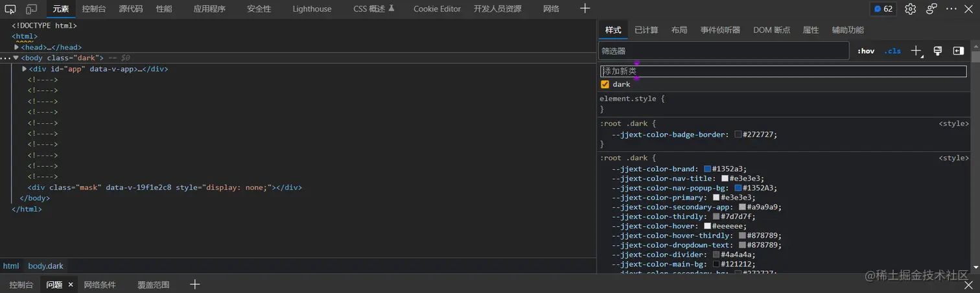The height and width of the screenshot is (293, 980).
Task: Focus the 添加新类 class input
Action: click(783, 71)
